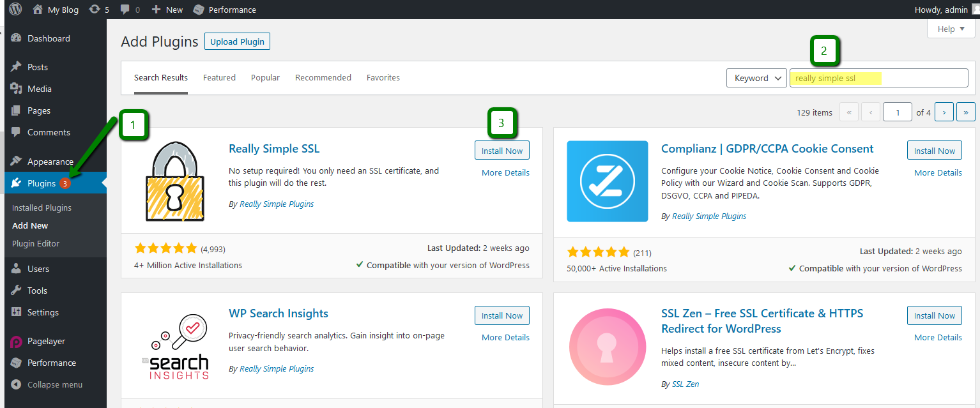The height and width of the screenshot is (408, 980).
Task: Go to the next results page
Action: click(944, 112)
